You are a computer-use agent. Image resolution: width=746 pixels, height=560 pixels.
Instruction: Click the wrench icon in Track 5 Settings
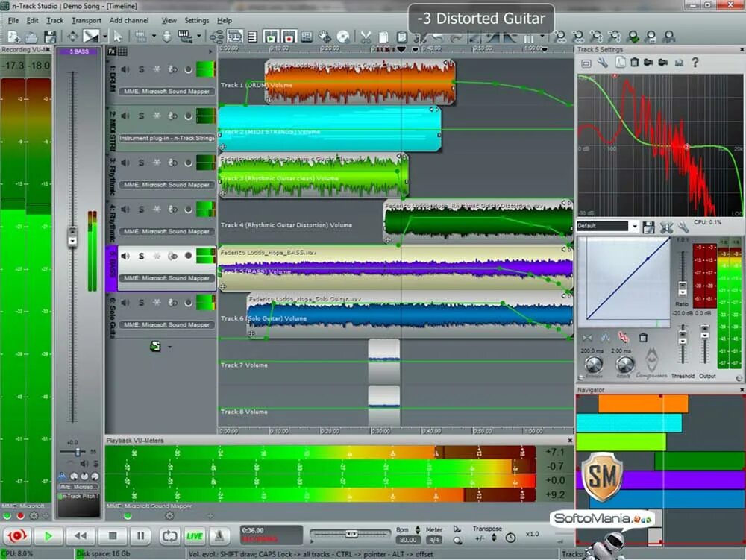point(602,63)
